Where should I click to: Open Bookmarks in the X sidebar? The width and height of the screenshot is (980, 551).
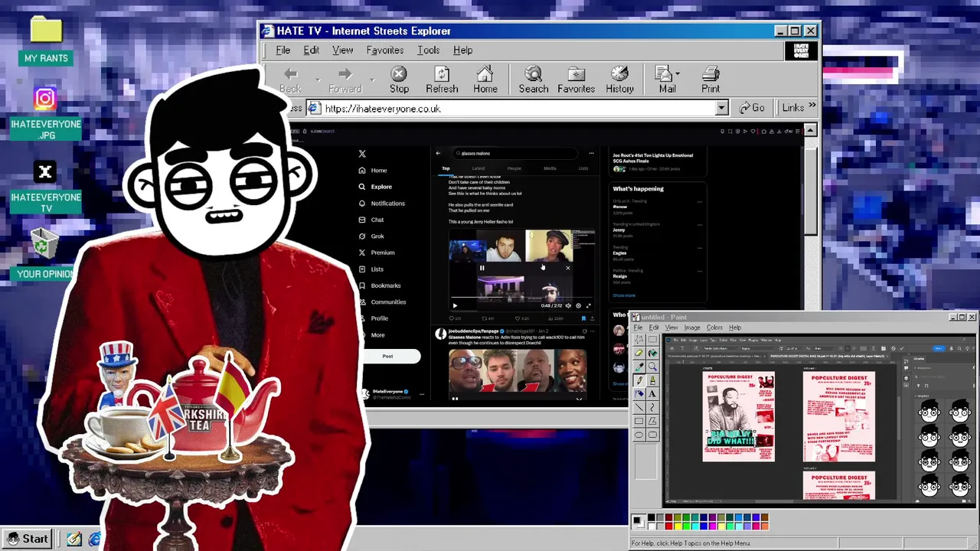tap(380, 285)
